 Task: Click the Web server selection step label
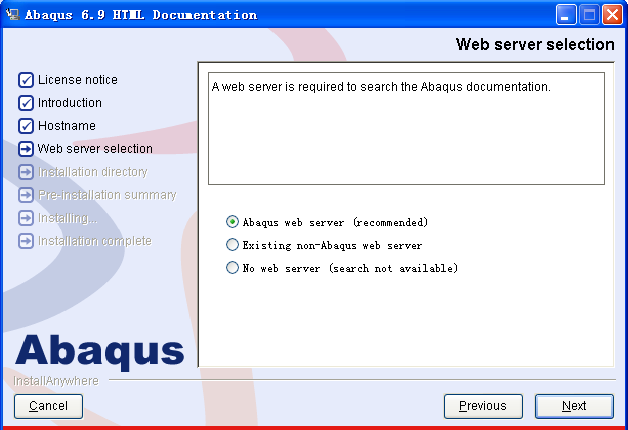coord(95,149)
